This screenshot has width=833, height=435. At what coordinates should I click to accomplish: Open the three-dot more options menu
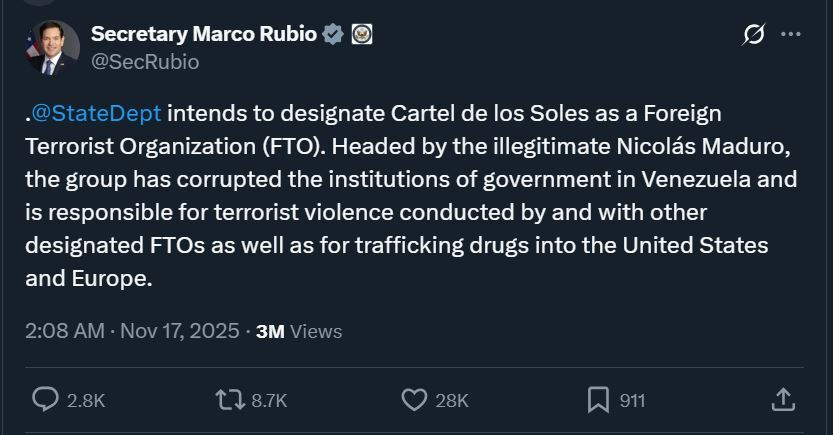point(791,35)
